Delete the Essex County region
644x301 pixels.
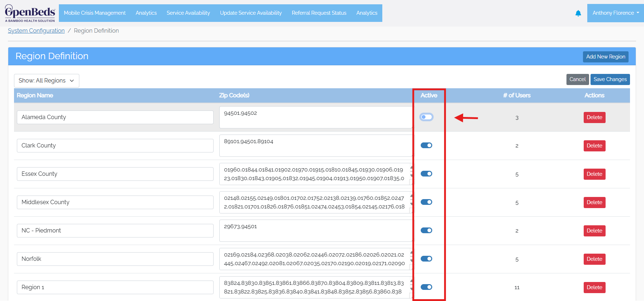(x=594, y=174)
